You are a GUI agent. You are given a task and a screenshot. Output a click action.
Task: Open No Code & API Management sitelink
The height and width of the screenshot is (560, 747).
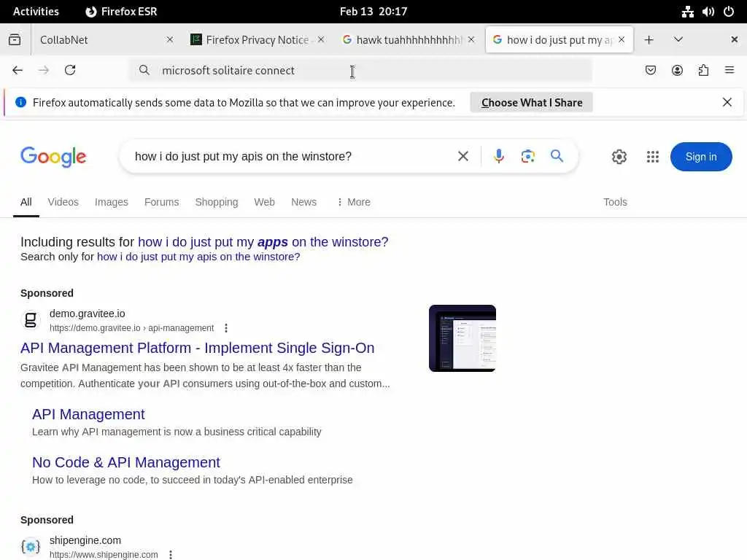(126, 462)
